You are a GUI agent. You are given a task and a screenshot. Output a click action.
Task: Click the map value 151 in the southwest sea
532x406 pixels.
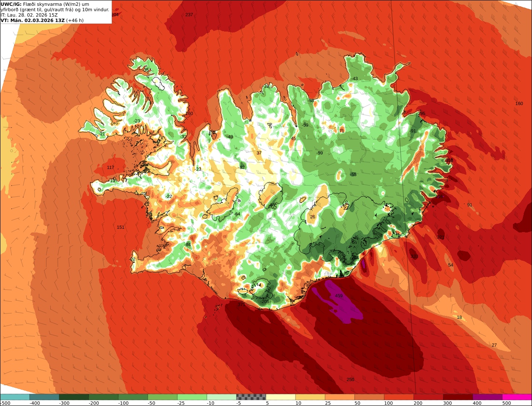click(x=121, y=227)
